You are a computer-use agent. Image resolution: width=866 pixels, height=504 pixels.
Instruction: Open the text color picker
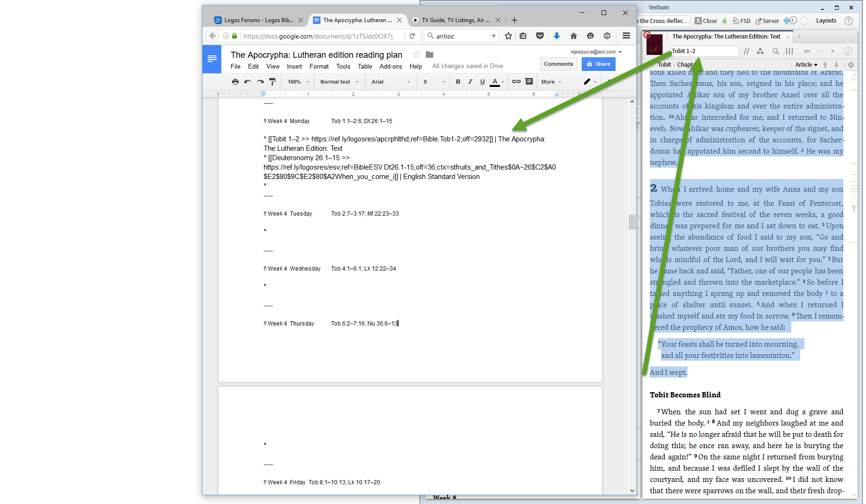tap(497, 82)
